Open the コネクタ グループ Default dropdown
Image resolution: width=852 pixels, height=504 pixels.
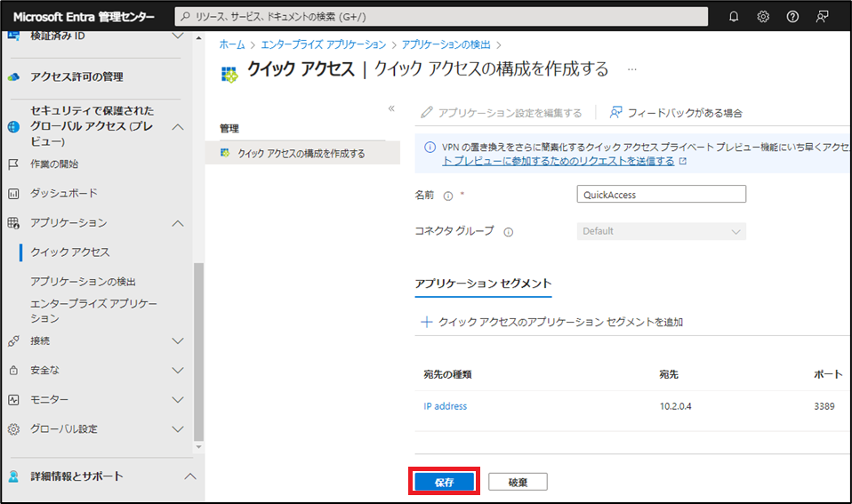click(662, 231)
